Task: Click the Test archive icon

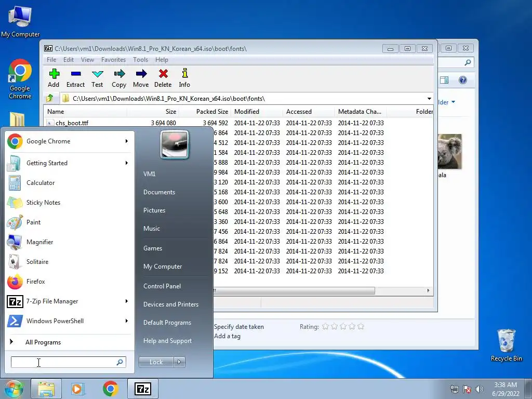Action: tap(97, 78)
